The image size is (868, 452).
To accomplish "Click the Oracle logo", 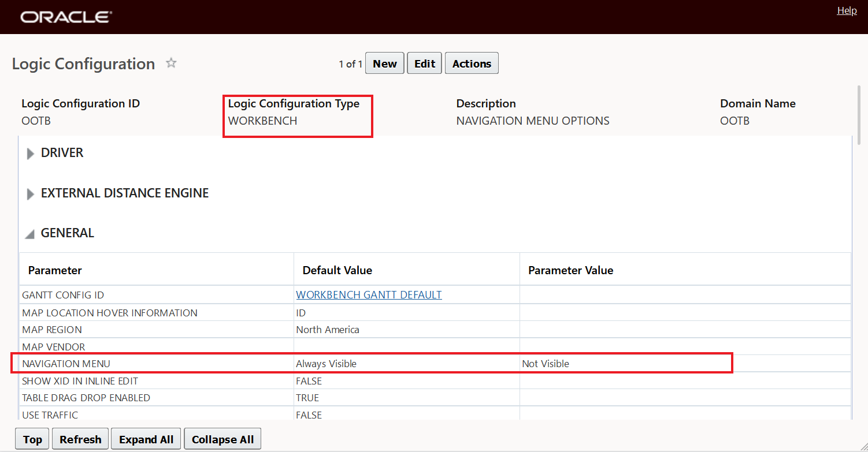I will (x=66, y=17).
